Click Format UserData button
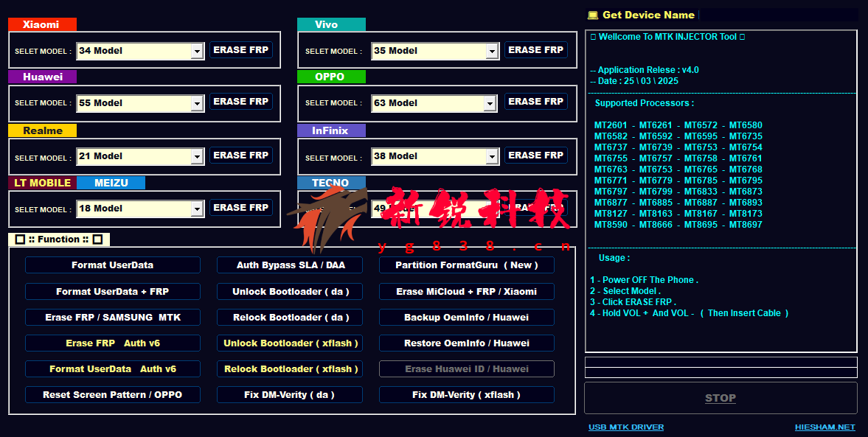Screen dimensions: 868x437 112,265
